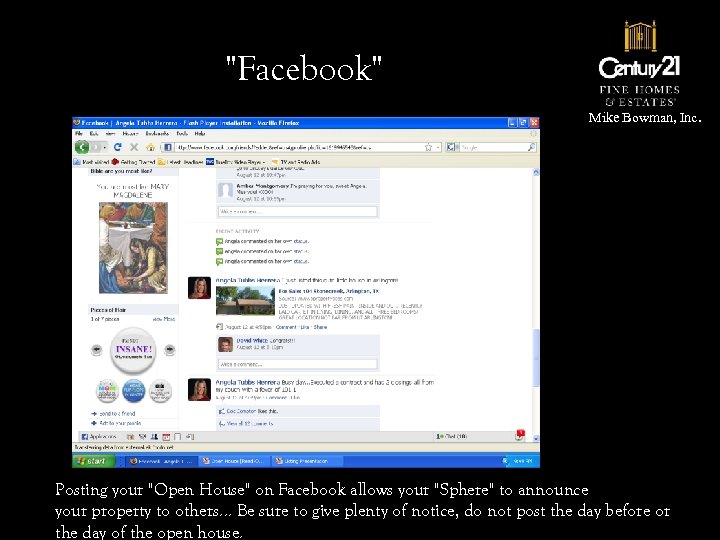This screenshot has height=540, width=720.
Task: Click the Facebook site identity icon
Action: [x=168, y=147]
